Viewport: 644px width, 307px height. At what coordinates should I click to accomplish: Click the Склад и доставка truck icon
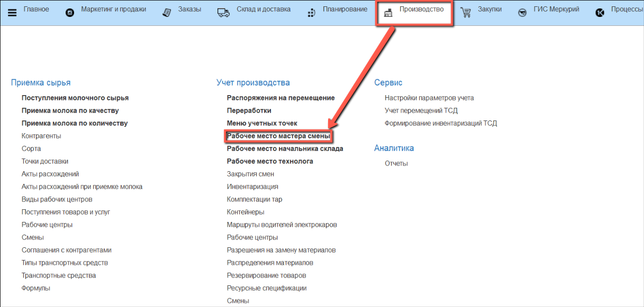[223, 13]
